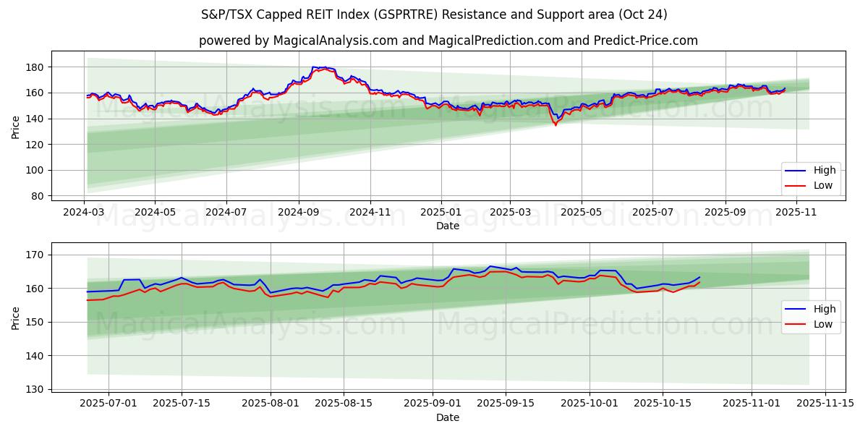Screen dimensions: 868x434
Task: Click the 2025-08-01 x-axis tick label
Action: [x=271, y=403]
